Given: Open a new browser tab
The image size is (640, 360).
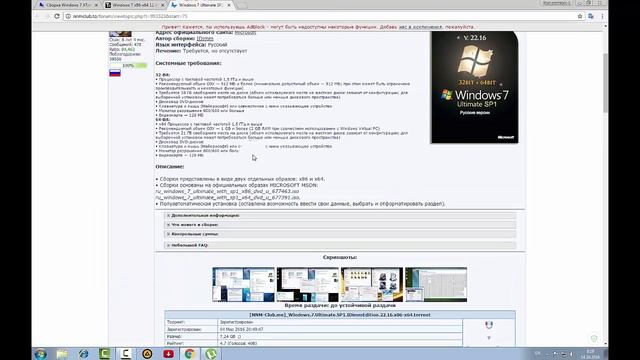Looking at the screenshot, I should [242, 5].
